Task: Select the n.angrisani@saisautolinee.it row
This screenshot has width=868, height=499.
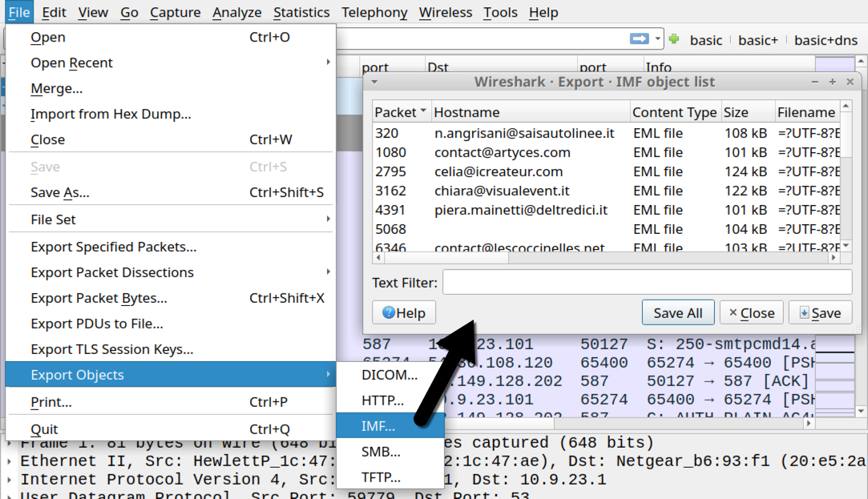Action: [606, 133]
